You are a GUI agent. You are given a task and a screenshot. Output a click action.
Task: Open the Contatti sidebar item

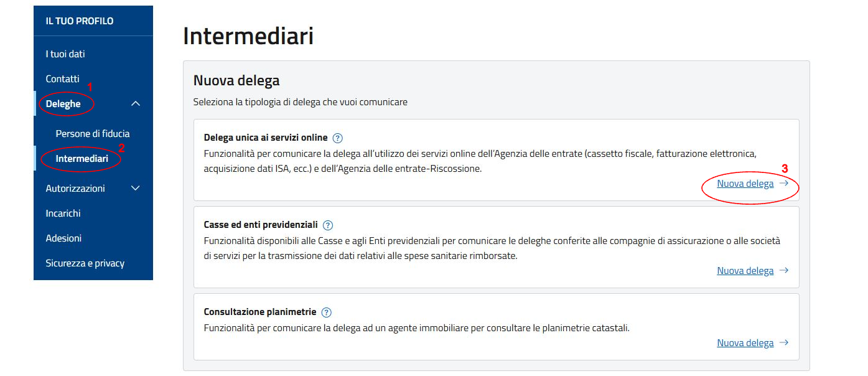coord(62,78)
